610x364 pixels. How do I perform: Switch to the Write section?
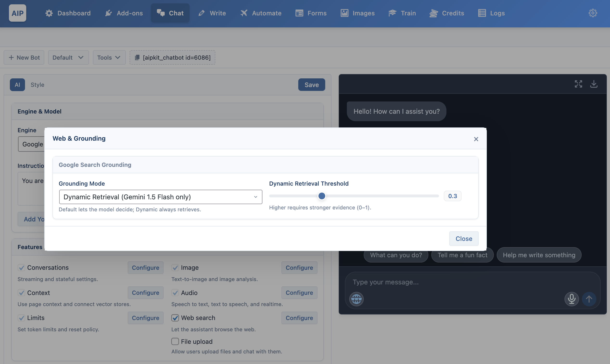(x=212, y=13)
